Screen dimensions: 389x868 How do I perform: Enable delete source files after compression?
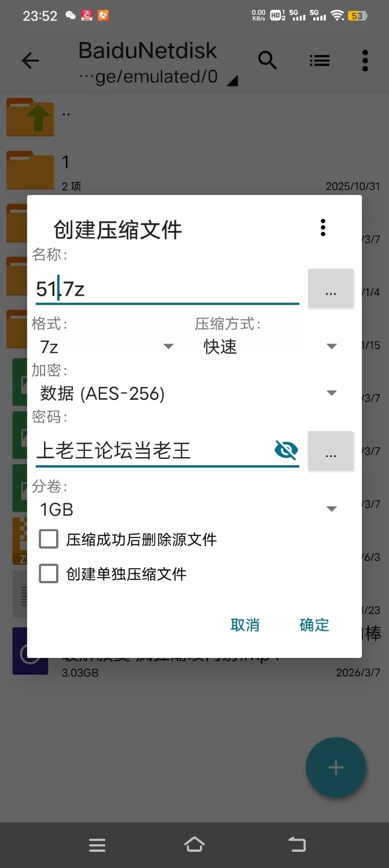tap(49, 539)
